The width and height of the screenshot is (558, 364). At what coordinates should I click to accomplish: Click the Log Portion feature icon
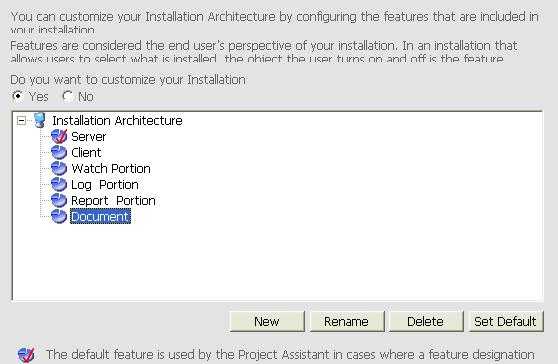[59, 184]
